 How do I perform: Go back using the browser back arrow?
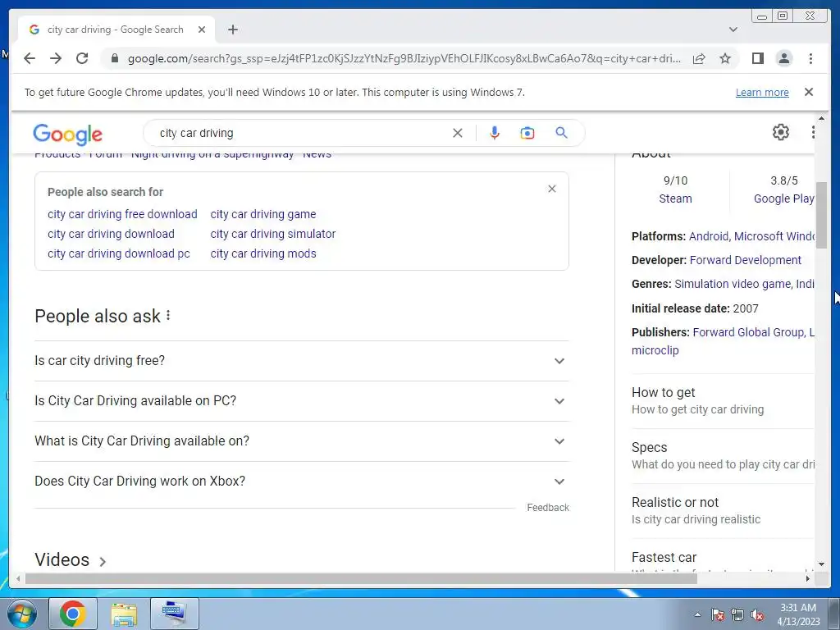tap(30, 58)
